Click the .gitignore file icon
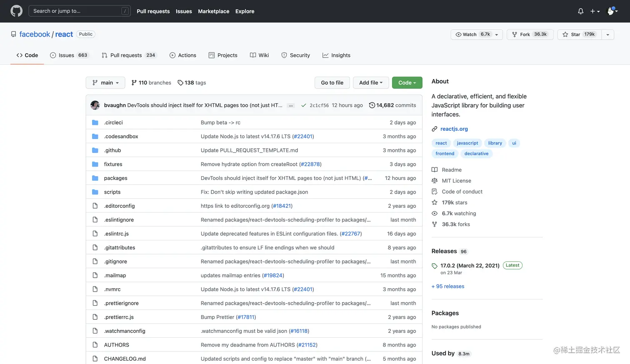 click(95, 262)
